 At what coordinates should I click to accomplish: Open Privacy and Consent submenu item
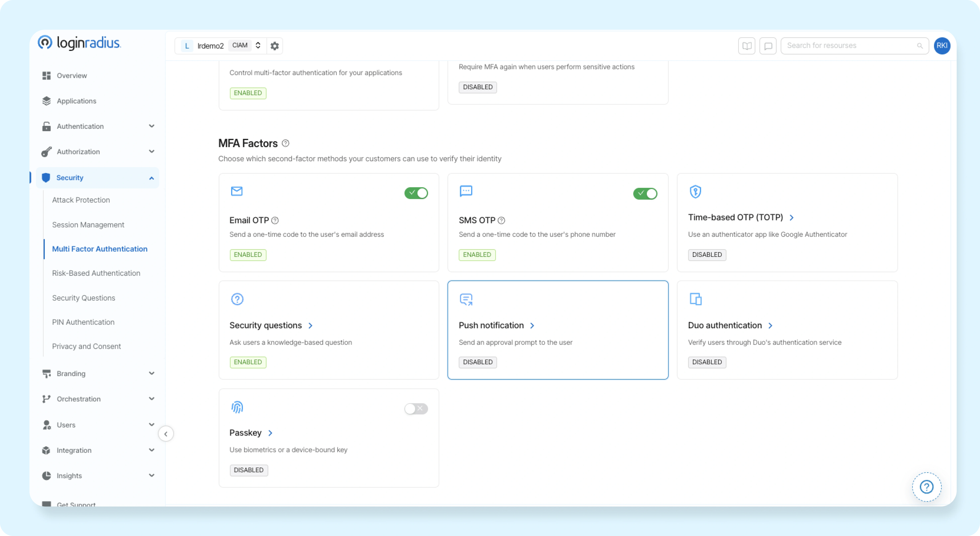click(86, 346)
